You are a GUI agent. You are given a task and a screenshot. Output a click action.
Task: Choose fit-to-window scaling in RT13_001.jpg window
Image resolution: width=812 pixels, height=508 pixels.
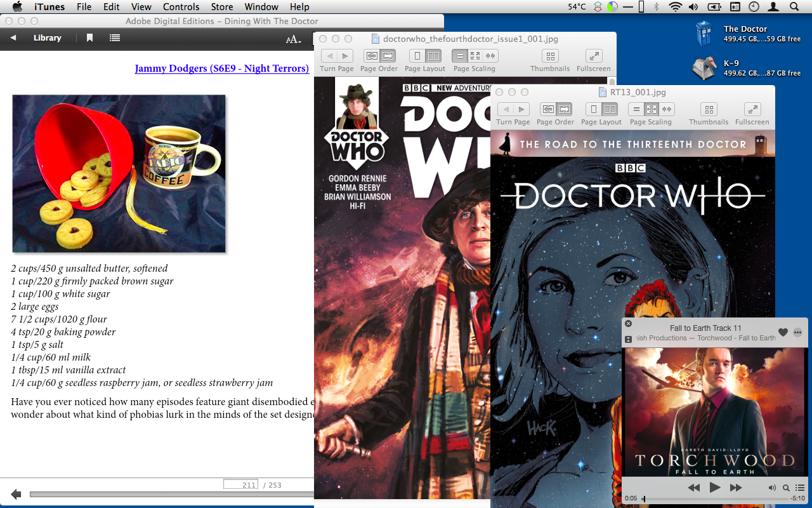[651, 109]
